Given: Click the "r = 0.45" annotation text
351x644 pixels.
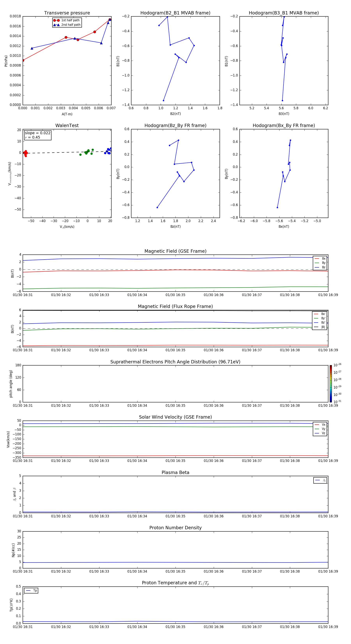Looking at the screenshot, I should (x=33, y=137).
